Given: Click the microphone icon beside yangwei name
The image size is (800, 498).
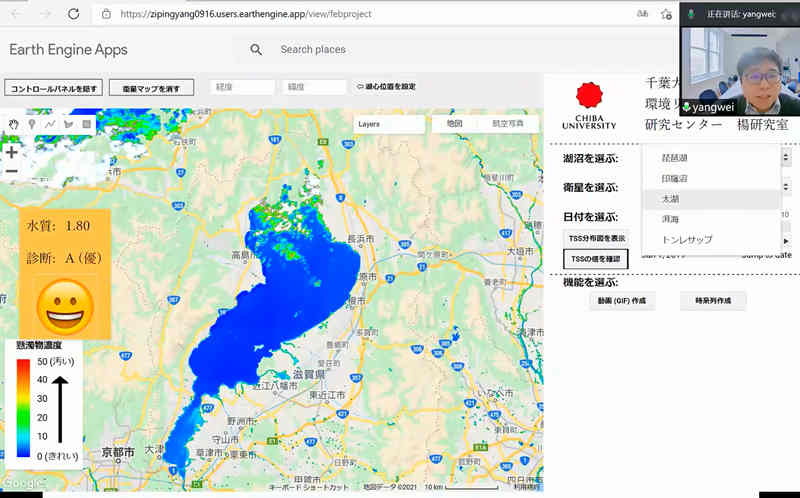Looking at the screenshot, I should click(687, 107).
